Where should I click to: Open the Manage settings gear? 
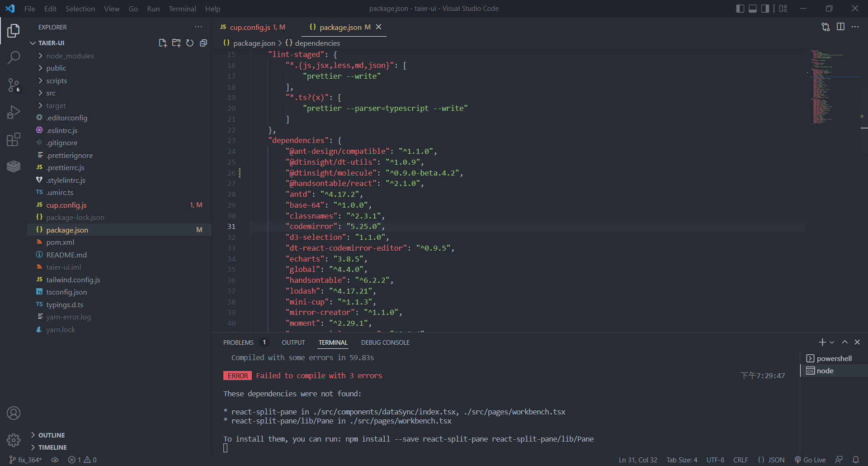point(14,440)
